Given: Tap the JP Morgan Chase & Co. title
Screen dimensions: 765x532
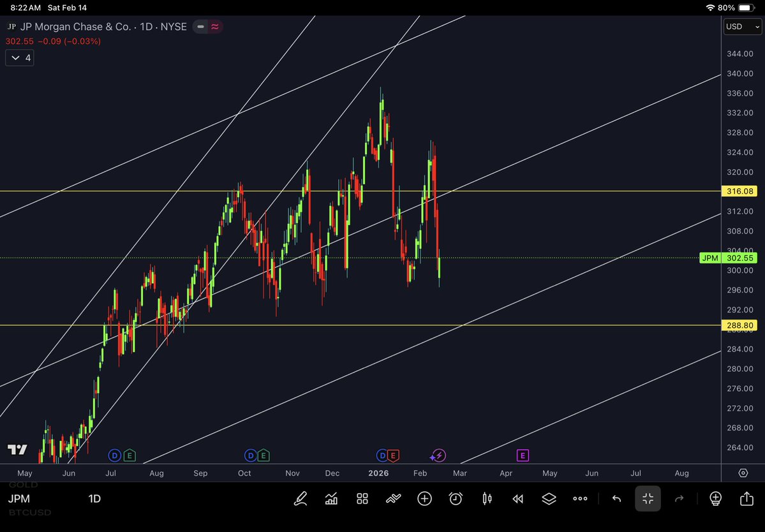Looking at the screenshot, I should pyautogui.click(x=76, y=27).
